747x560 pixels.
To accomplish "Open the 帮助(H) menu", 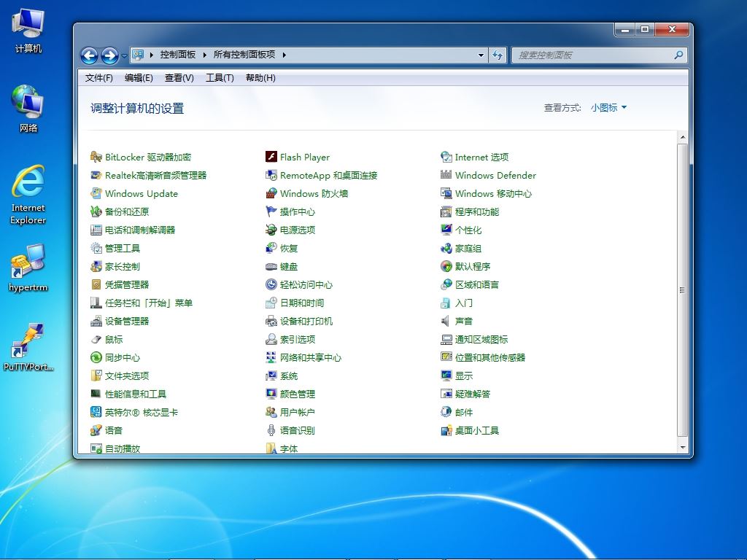I will point(260,77).
